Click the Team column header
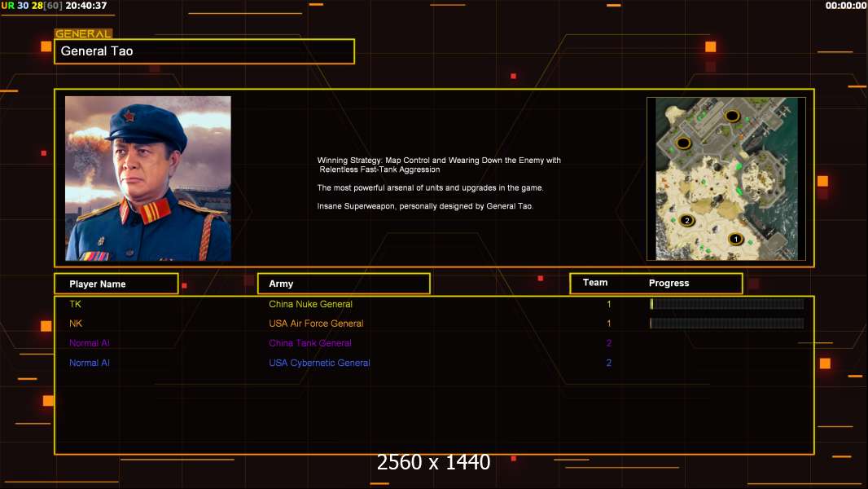 click(595, 283)
